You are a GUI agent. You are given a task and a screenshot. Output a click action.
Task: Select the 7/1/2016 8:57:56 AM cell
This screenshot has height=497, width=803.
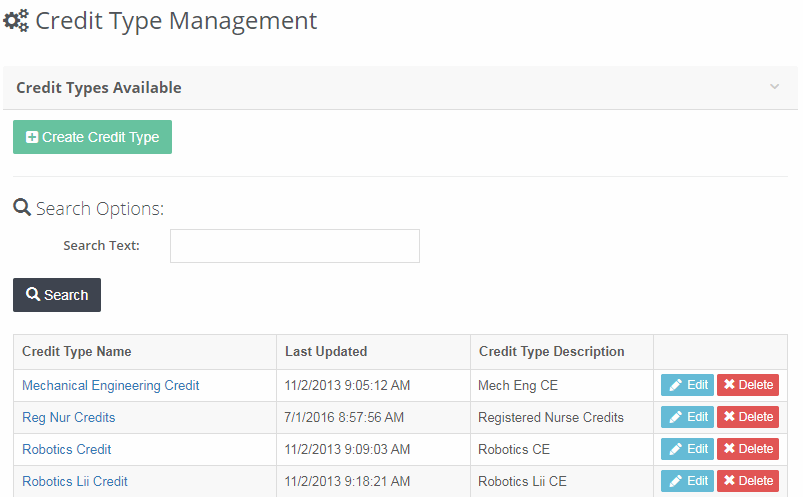click(373, 418)
